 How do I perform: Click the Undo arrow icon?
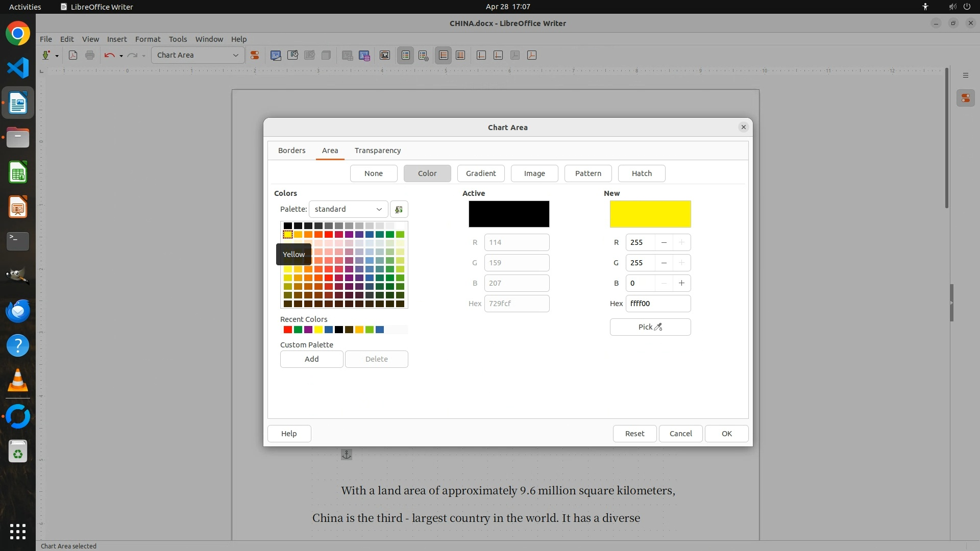point(109,55)
